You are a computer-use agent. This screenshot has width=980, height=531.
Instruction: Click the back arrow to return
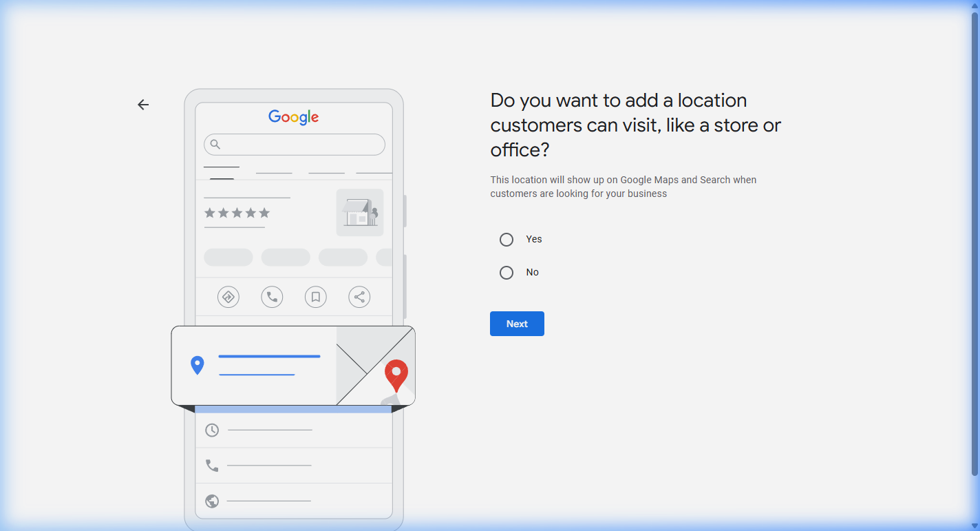[142, 104]
